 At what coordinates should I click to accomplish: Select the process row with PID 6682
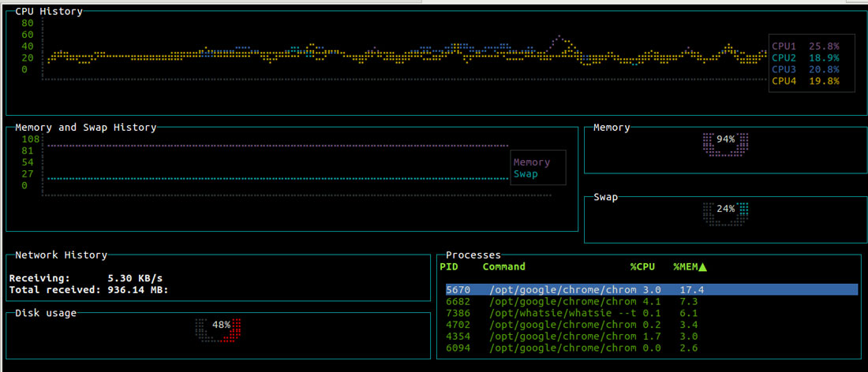(652, 302)
